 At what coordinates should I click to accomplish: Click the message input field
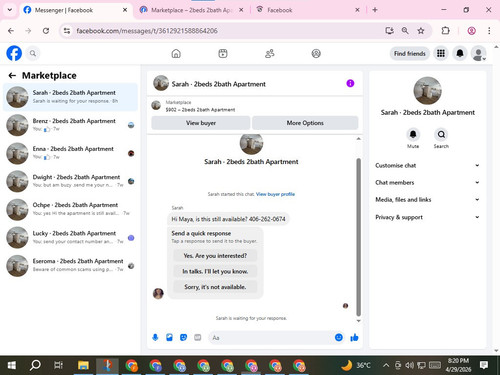click(x=271, y=338)
